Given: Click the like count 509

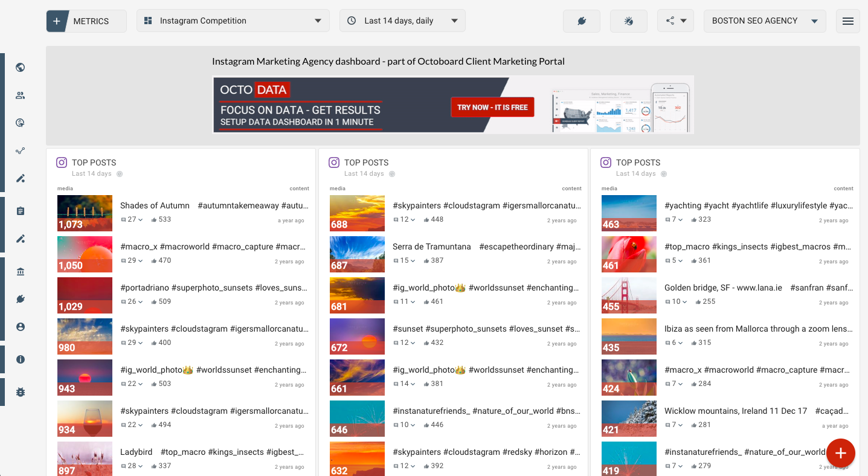Looking at the screenshot, I should point(165,302).
